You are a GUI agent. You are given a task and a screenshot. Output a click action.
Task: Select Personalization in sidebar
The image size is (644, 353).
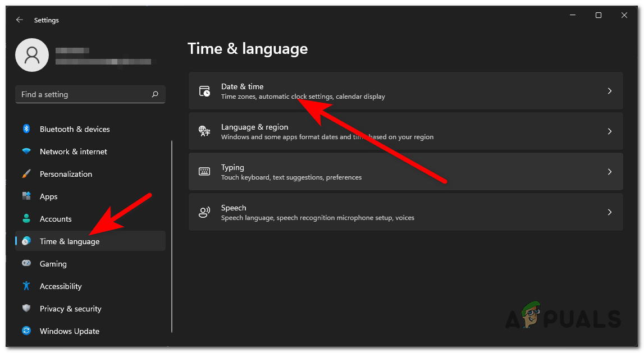click(90, 174)
